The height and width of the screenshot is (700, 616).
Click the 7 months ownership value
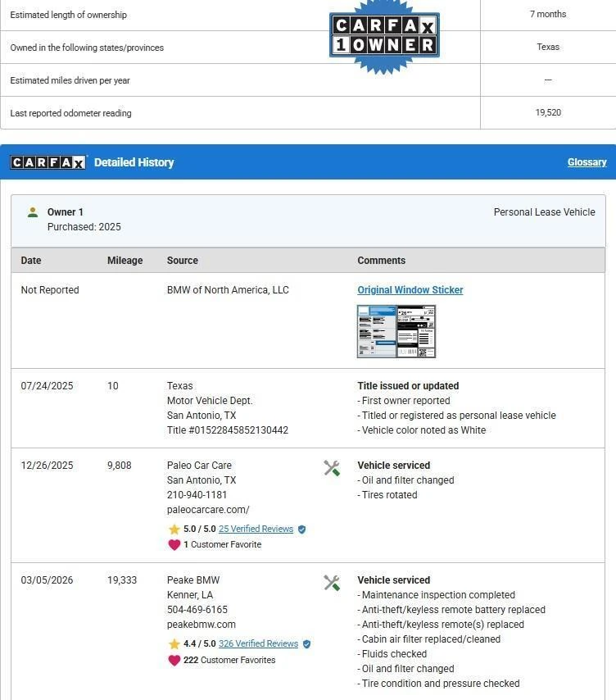click(548, 14)
